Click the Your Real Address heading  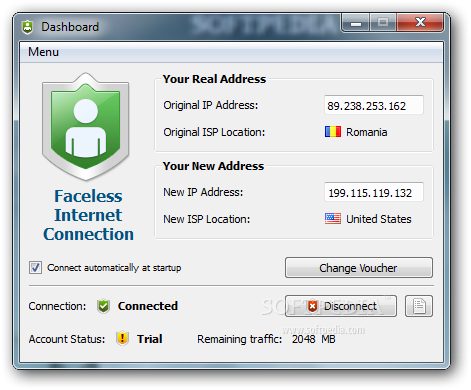click(x=214, y=79)
